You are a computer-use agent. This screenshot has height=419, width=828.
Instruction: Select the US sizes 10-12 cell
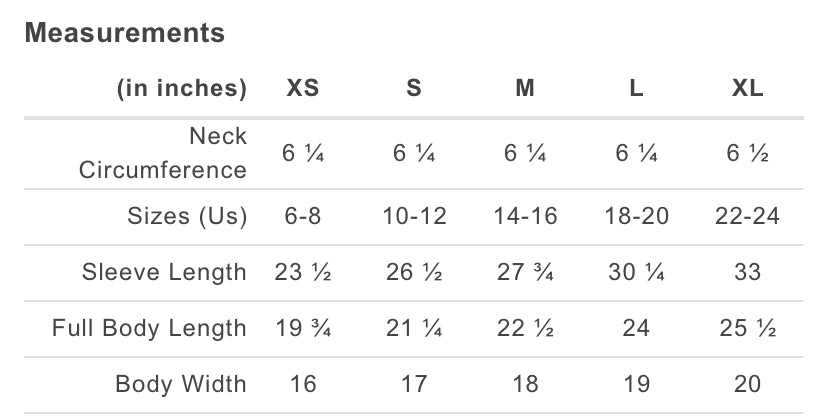[414, 216]
